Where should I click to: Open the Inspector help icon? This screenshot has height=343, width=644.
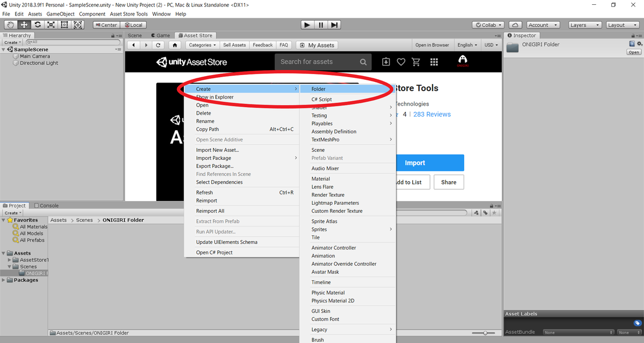coord(632,44)
